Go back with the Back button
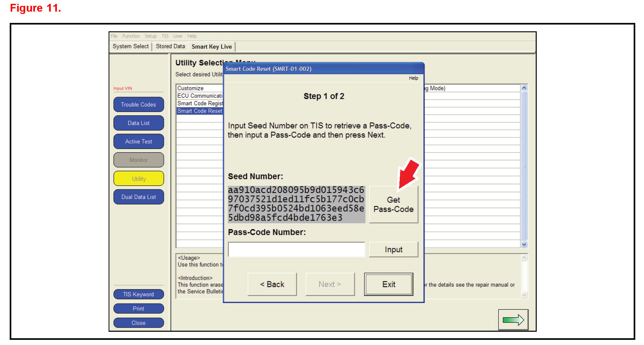The width and height of the screenshot is (644, 345). [272, 284]
